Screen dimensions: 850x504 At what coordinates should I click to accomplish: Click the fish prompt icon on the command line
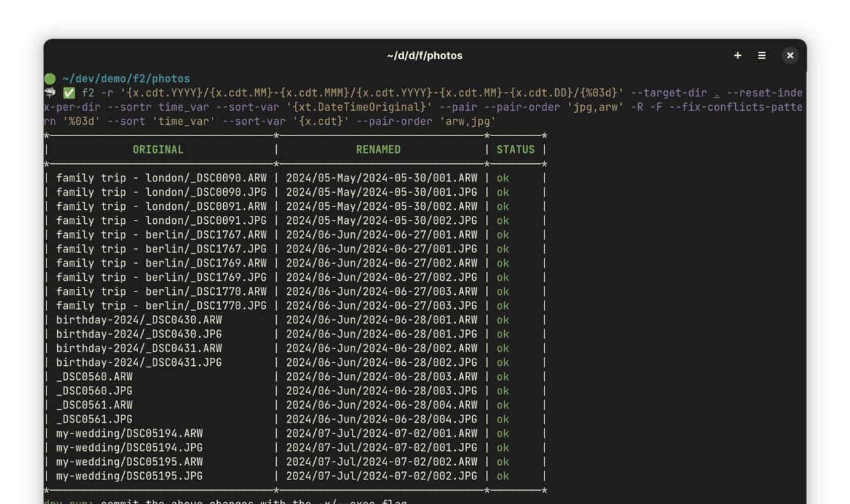[50, 93]
